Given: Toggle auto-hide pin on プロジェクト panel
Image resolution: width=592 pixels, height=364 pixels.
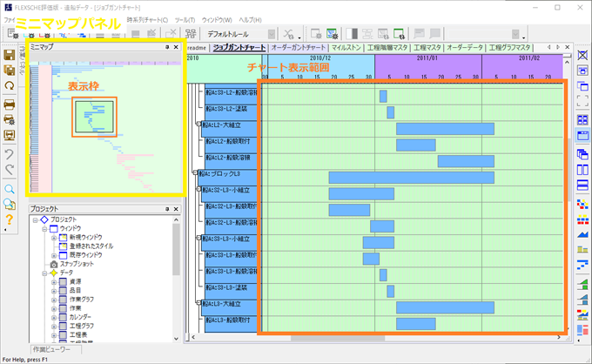Looking at the screenshot, I should [166, 209].
